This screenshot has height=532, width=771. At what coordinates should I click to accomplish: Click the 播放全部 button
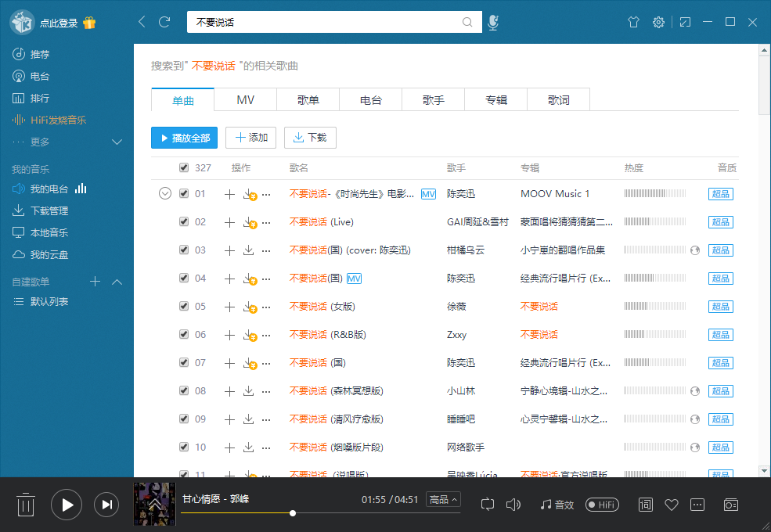[184, 138]
